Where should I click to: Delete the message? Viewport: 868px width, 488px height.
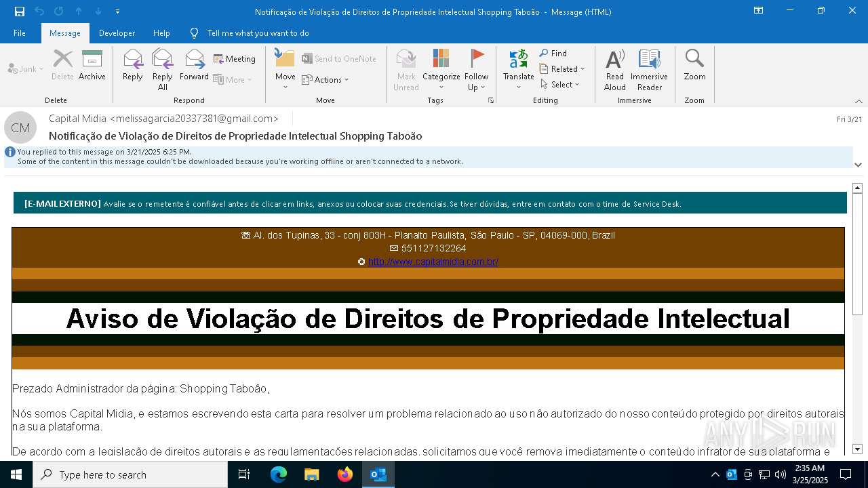(x=62, y=65)
